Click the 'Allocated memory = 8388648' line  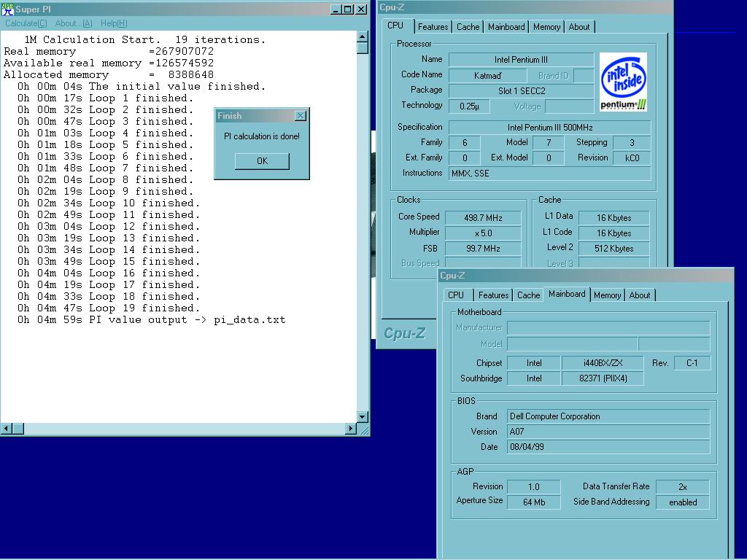[109, 75]
